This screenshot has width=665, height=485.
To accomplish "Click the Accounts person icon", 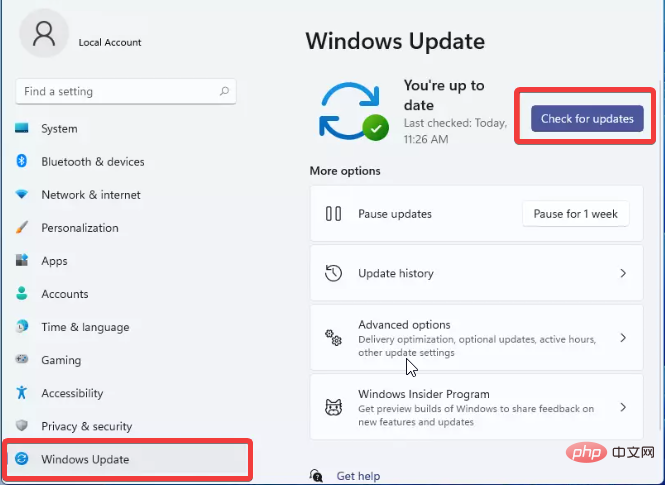I will coord(22,293).
